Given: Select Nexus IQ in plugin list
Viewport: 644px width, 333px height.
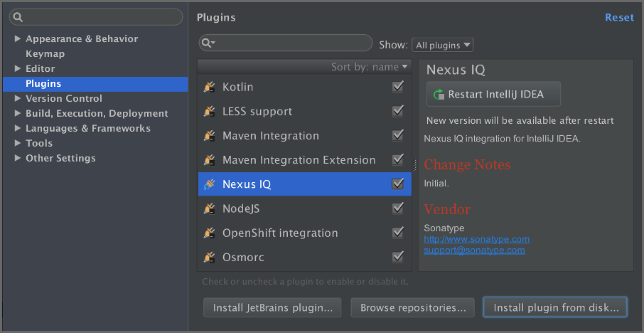Looking at the screenshot, I should tap(304, 184).
